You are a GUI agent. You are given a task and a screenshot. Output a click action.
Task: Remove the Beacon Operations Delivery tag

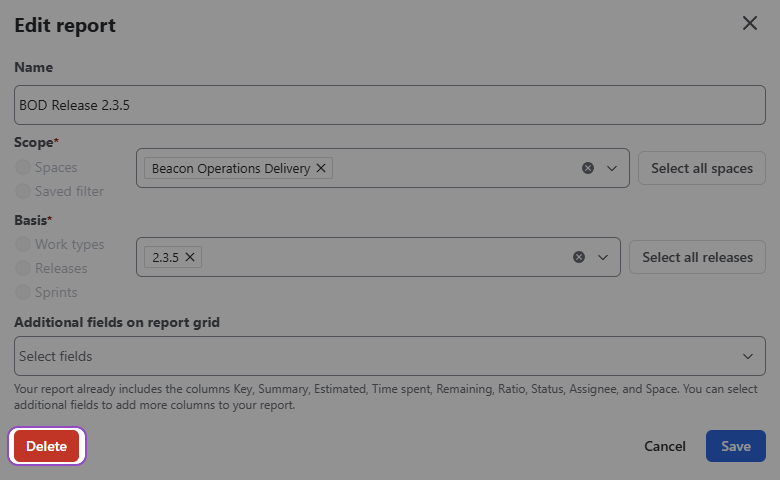point(321,168)
